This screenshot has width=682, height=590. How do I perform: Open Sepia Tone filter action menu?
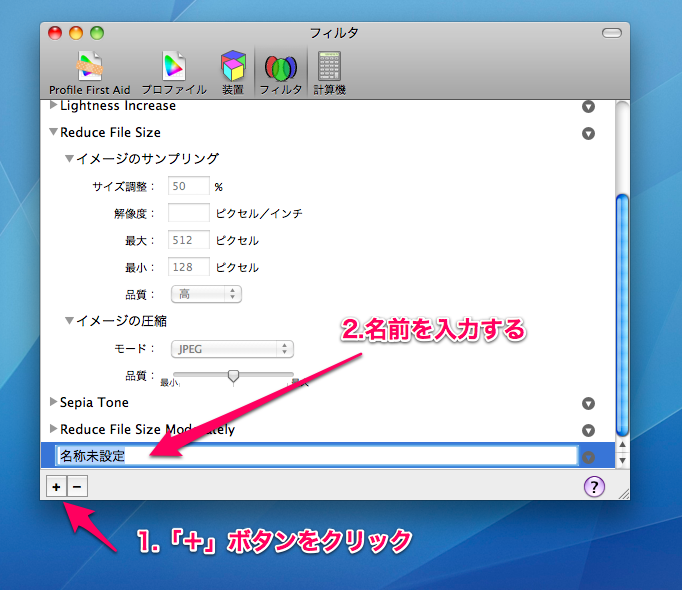tap(588, 404)
